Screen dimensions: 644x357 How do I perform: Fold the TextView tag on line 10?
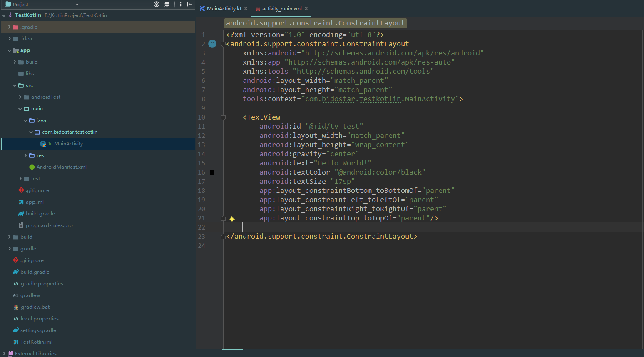click(223, 117)
